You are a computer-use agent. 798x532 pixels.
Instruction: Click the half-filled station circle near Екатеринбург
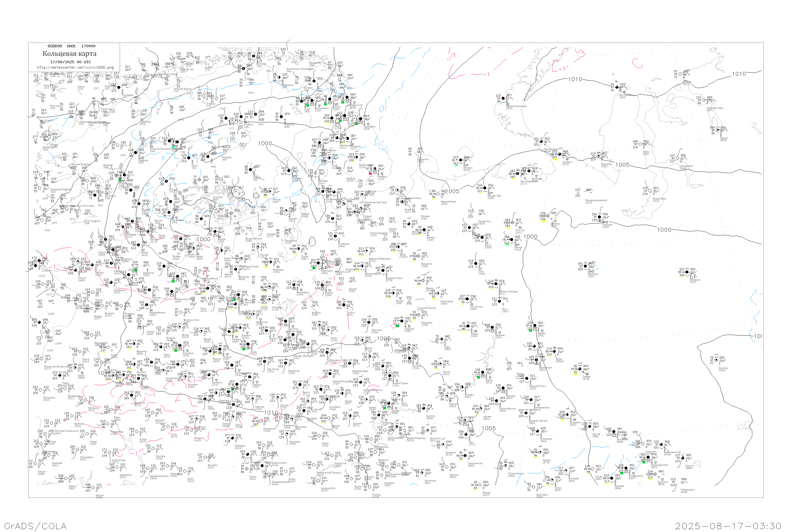(x=531, y=400)
